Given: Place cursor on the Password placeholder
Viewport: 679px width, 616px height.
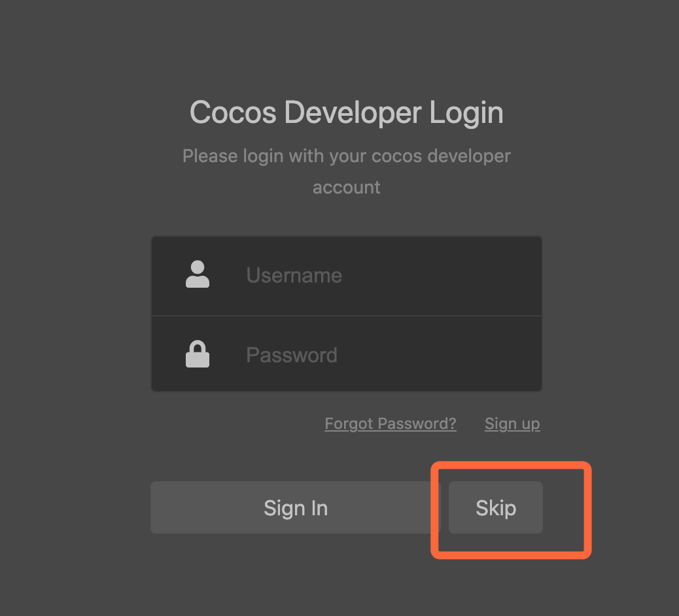Looking at the screenshot, I should click(x=292, y=355).
